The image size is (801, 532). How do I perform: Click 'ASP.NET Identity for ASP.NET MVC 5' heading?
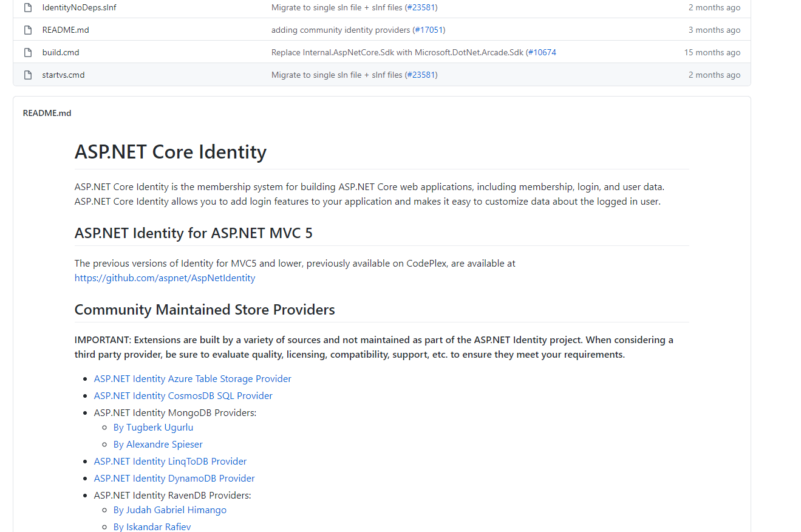point(194,233)
